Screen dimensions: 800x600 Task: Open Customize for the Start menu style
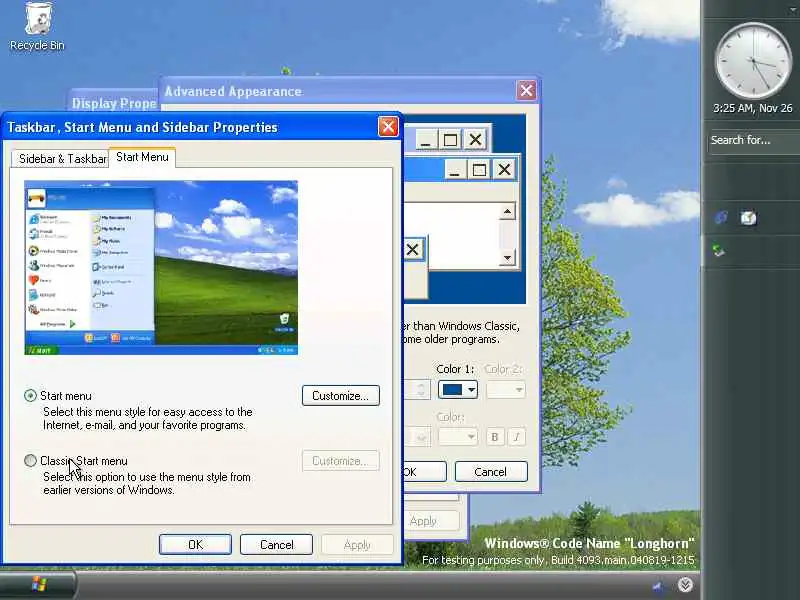coord(341,396)
